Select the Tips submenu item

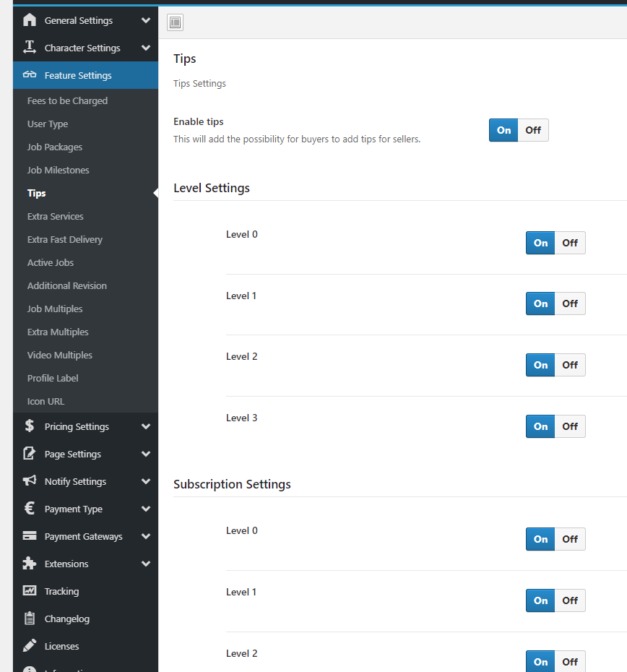pos(36,193)
